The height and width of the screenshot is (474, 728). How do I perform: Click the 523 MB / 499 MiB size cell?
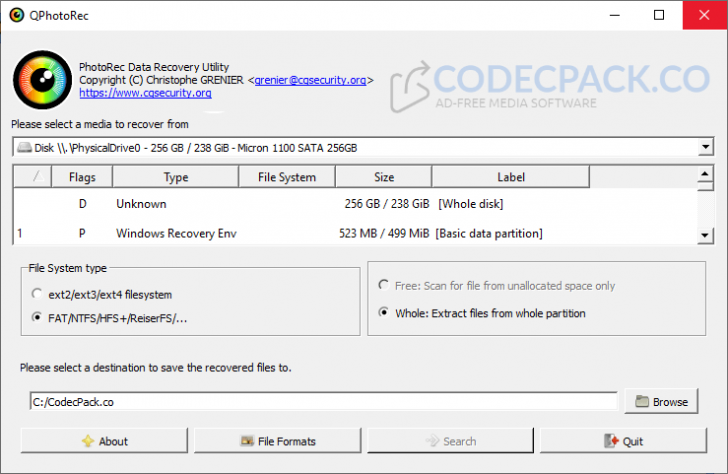tap(384, 233)
